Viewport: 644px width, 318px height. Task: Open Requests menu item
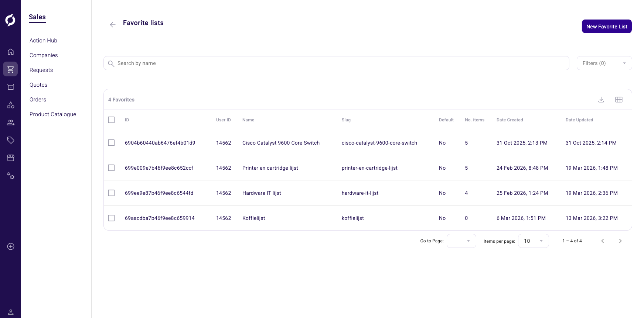[x=41, y=70]
